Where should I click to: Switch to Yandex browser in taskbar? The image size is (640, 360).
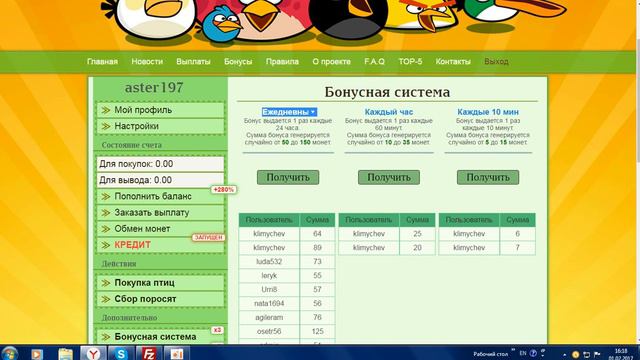[x=93, y=353]
